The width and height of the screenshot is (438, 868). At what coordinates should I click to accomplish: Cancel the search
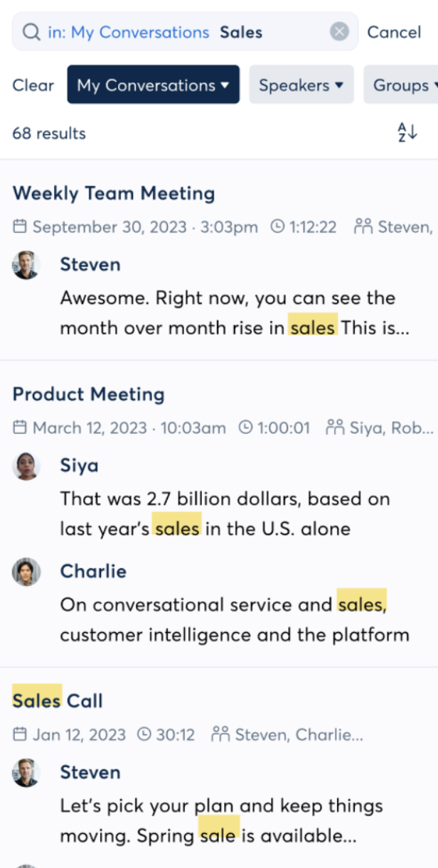pos(394,32)
